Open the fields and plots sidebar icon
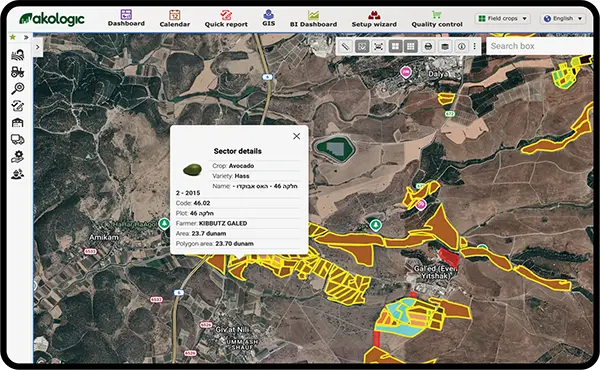The height and width of the screenshot is (370, 600). click(x=18, y=55)
